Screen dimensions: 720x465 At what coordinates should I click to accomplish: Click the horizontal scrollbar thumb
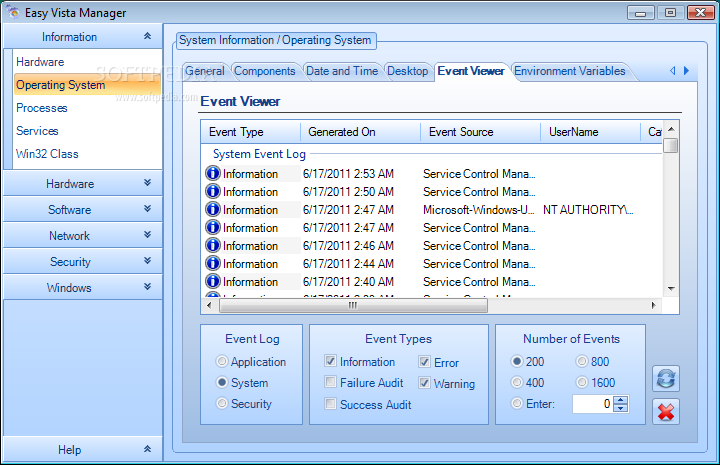pyautogui.click(x=353, y=305)
